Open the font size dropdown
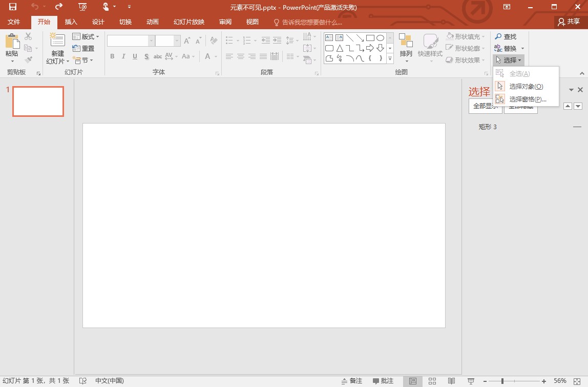 (177, 40)
